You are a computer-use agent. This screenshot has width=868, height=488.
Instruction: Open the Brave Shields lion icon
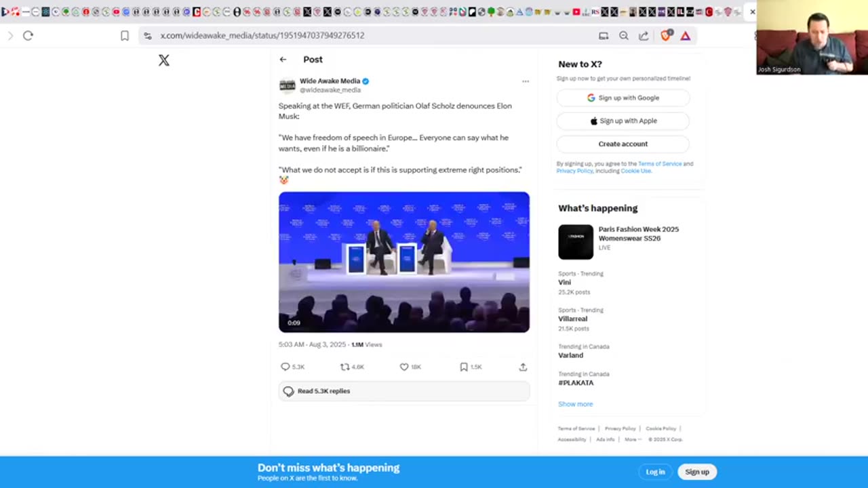[x=666, y=35]
